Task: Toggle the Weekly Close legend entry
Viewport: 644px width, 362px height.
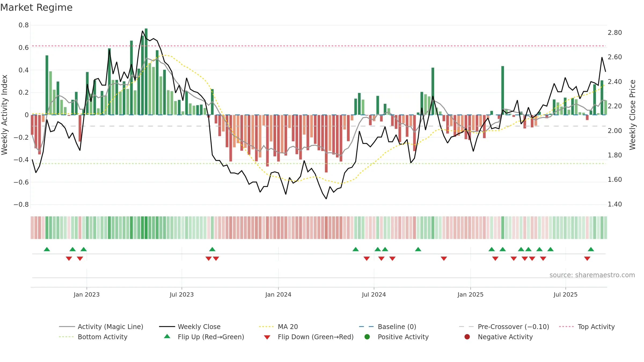Action: [x=190, y=327]
